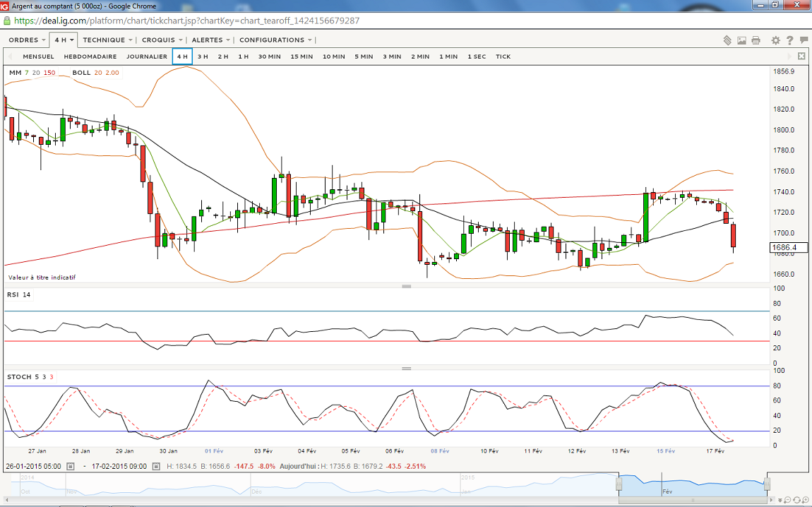Click the STOCH 5 3 3 indicator label
Screen dimensions: 812x507
pos(30,376)
